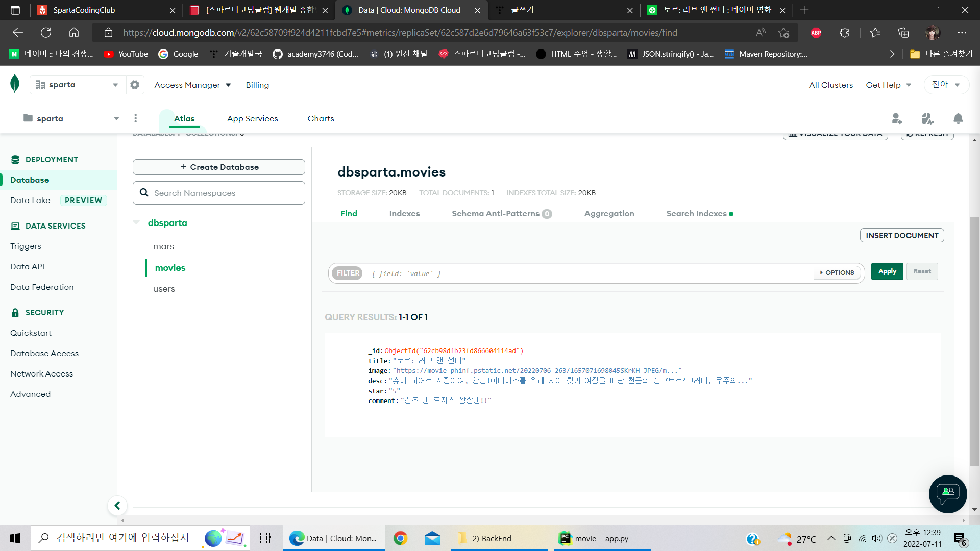This screenshot has height=551, width=980.
Task: Click the Apply filter button
Action: pyautogui.click(x=887, y=271)
